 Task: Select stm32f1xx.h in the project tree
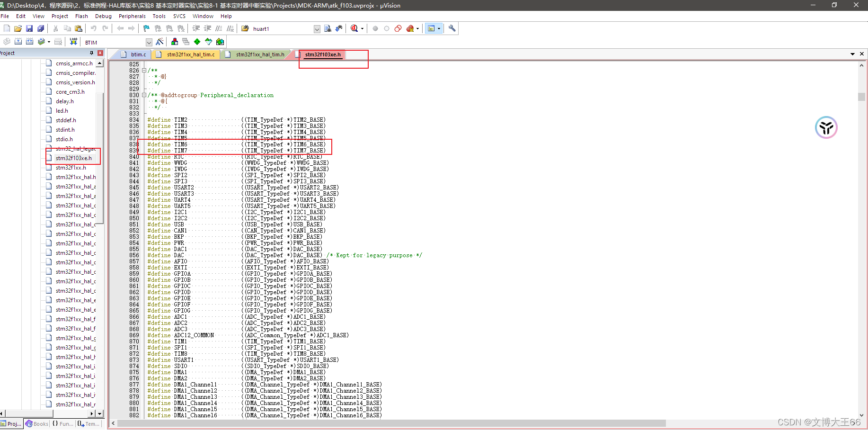point(71,168)
